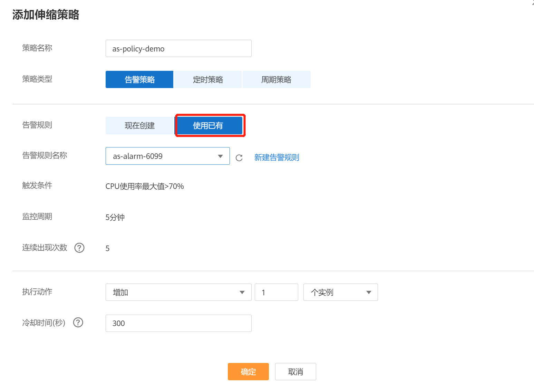534x392 pixels.
Task: Click help icon next to 连续出现次数
Action: (79, 248)
